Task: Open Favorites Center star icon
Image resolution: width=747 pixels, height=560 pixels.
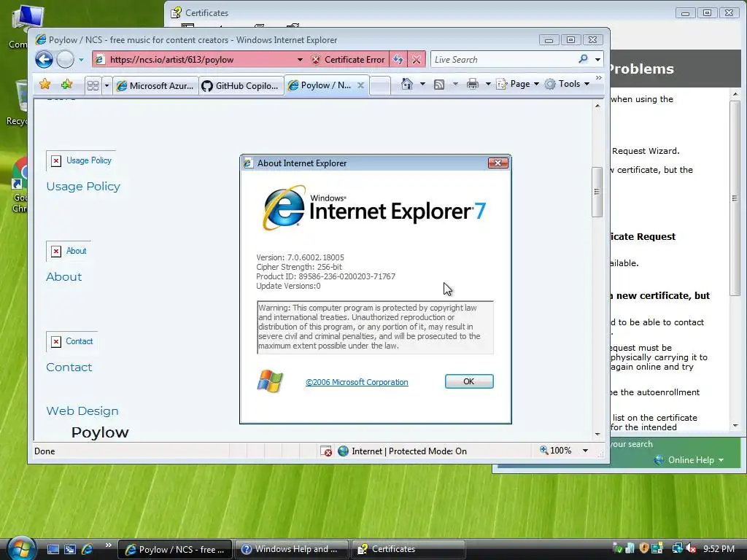Action: (45, 85)
